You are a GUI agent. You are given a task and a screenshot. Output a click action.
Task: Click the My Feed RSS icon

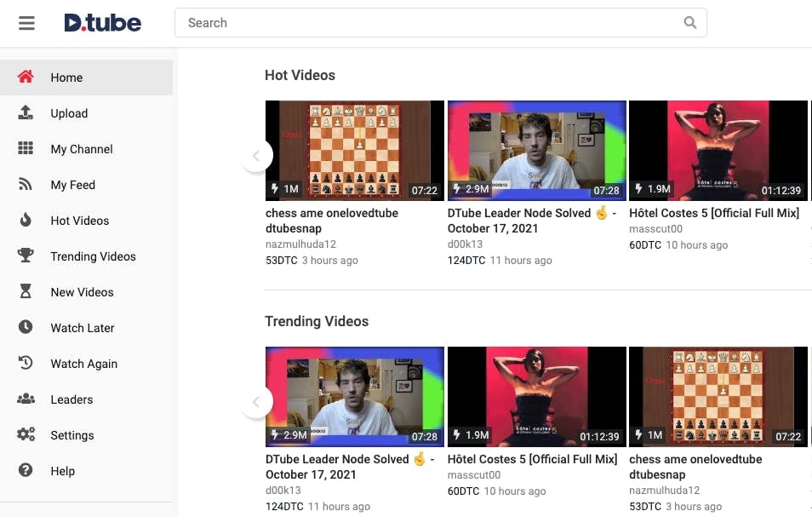click(26, 185)
